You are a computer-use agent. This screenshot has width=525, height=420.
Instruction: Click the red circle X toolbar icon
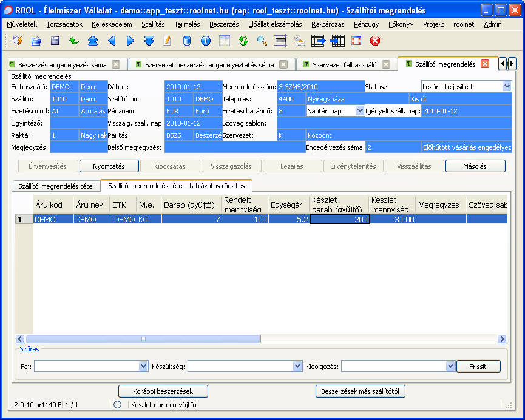(x=375, y=41)
